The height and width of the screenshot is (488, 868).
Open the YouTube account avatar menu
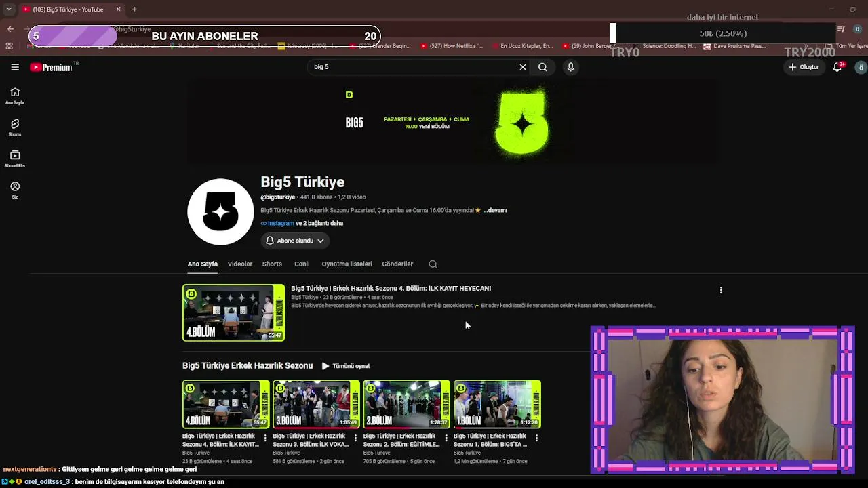(861, 67)
